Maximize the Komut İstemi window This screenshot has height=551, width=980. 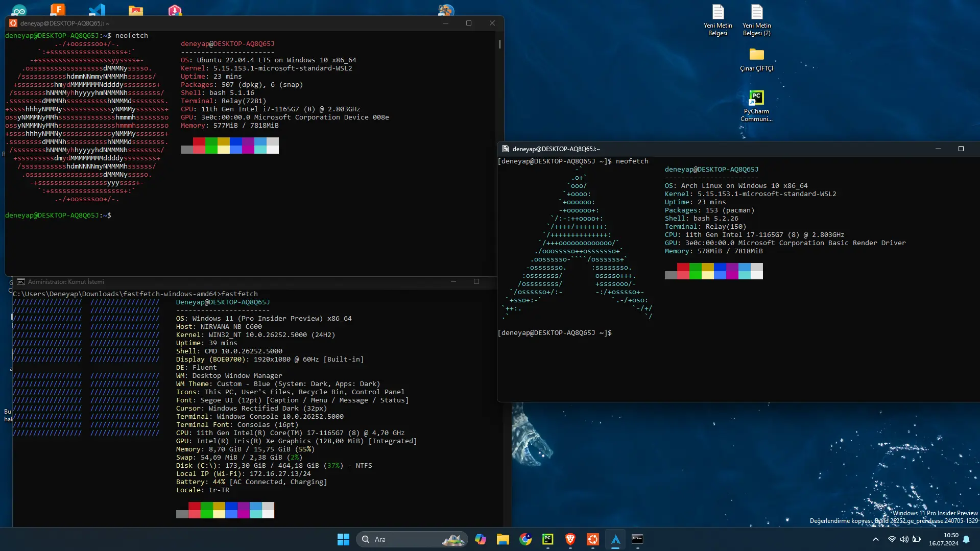click(x=476, y=281)
